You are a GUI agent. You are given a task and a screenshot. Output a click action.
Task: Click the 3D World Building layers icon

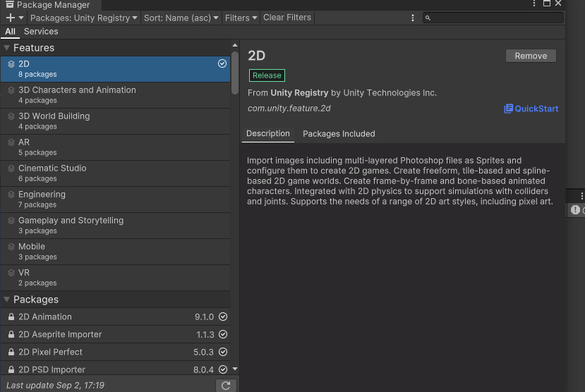pyautogui.click(x=11, y=116)
